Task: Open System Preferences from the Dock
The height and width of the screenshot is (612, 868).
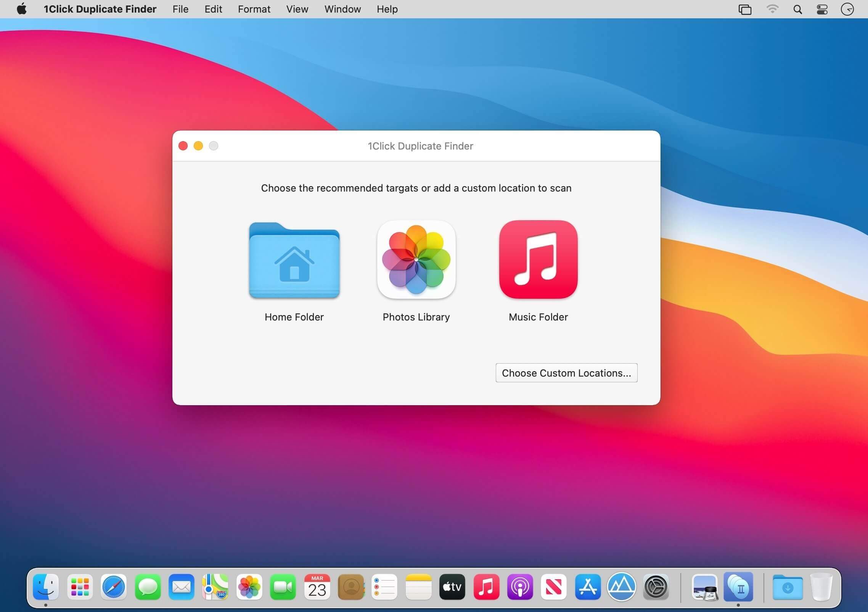Action: [x=656, y=586]
